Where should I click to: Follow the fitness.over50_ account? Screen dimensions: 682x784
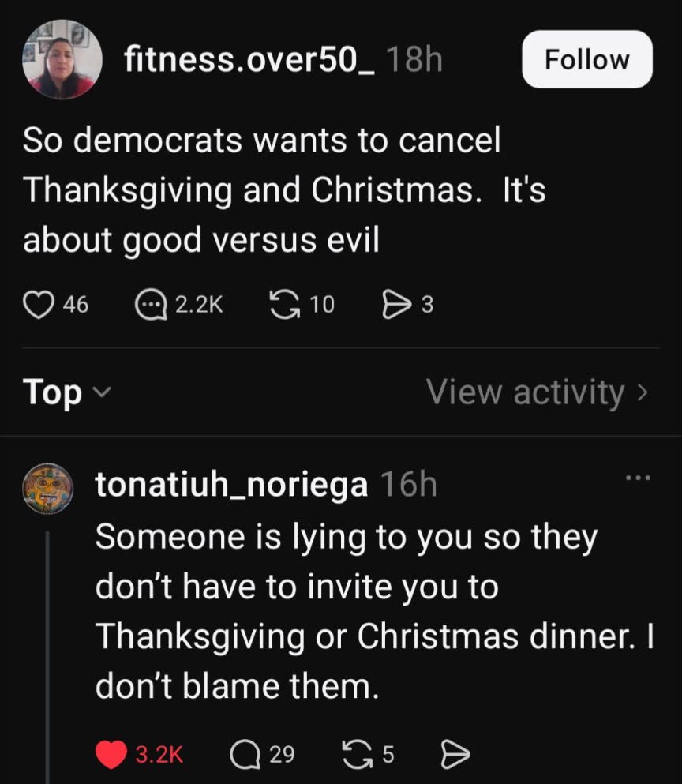(x=587, y=59)
